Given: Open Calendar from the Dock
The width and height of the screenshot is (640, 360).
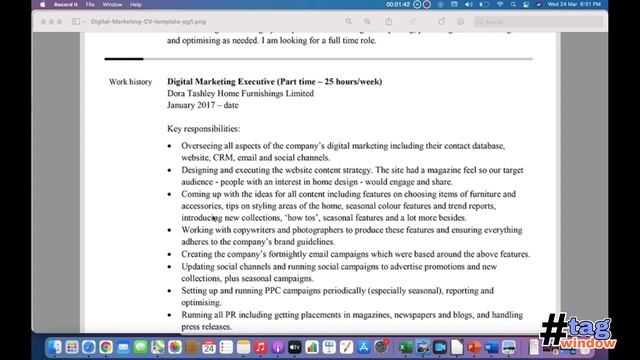Looking at the screenshot, I should click(x=209, y=347).
